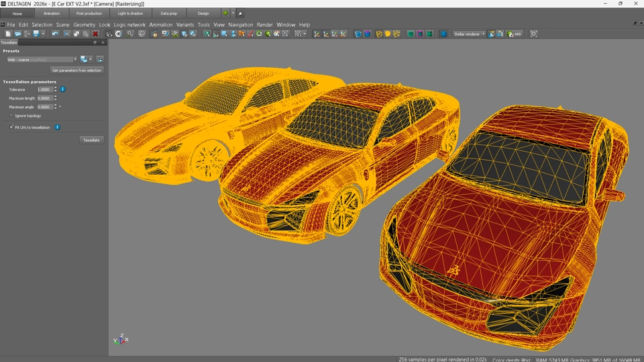
Task: Click the Copy icon in toolbar
Action: pos(76,34)
